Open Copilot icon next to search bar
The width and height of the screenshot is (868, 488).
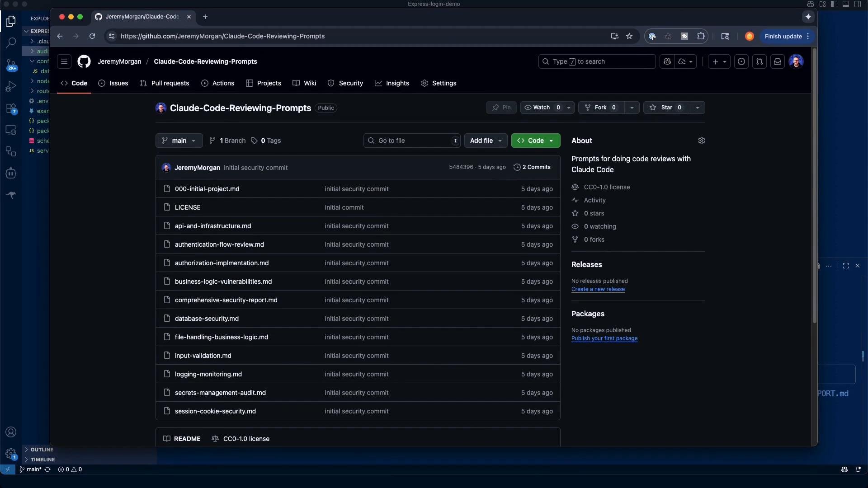click(x=667, y=61)
